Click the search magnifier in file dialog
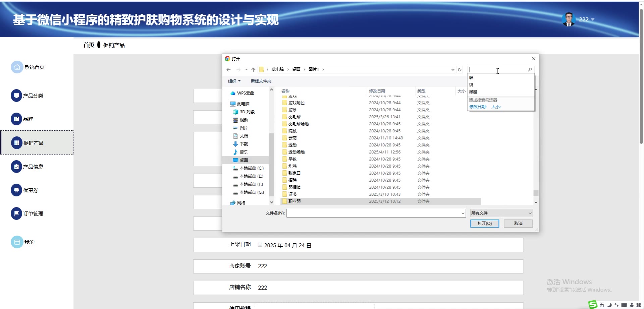Image resolution: width=644 pixels, height=309 pixels. pyautogui.click(x=530, y=69)
